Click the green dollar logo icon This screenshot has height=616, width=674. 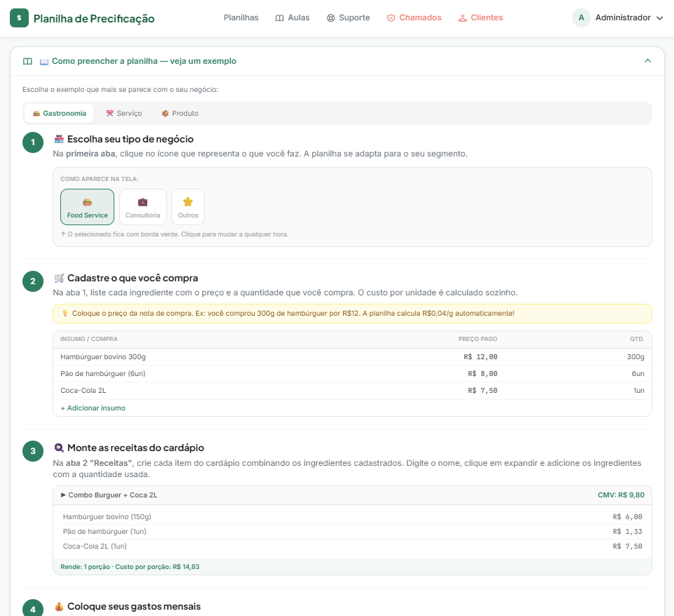(x=19, y=18)
